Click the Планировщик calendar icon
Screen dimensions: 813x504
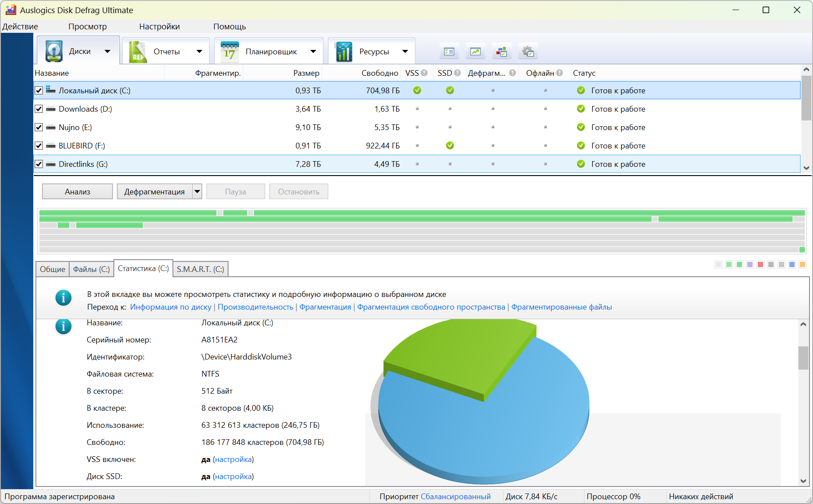(x=229, y=52)
